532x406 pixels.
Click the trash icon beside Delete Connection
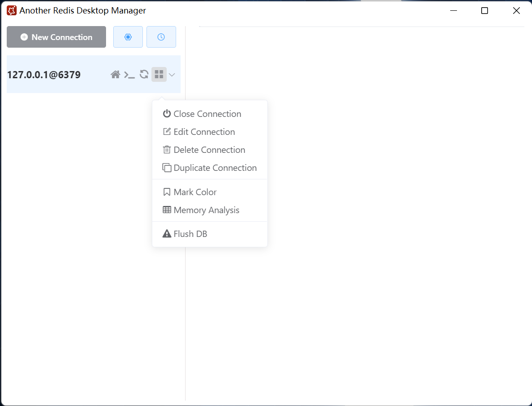pos(167,149)
